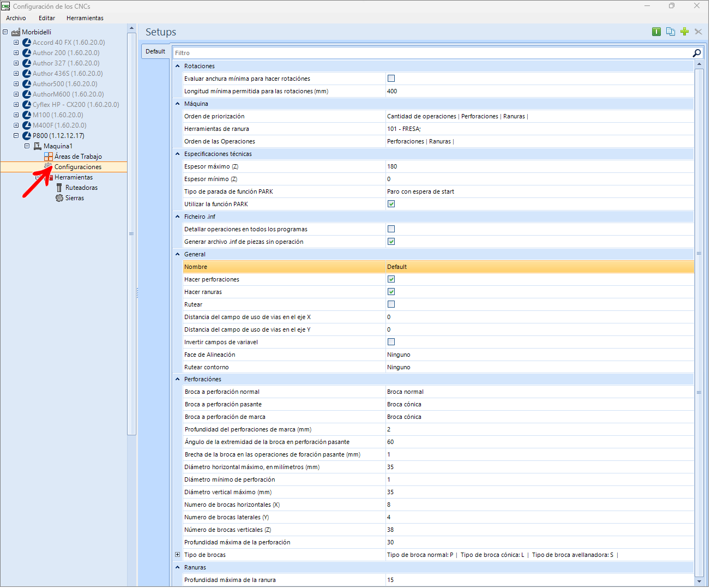
Task: Collapse the General section
Action: pos(178,254)
